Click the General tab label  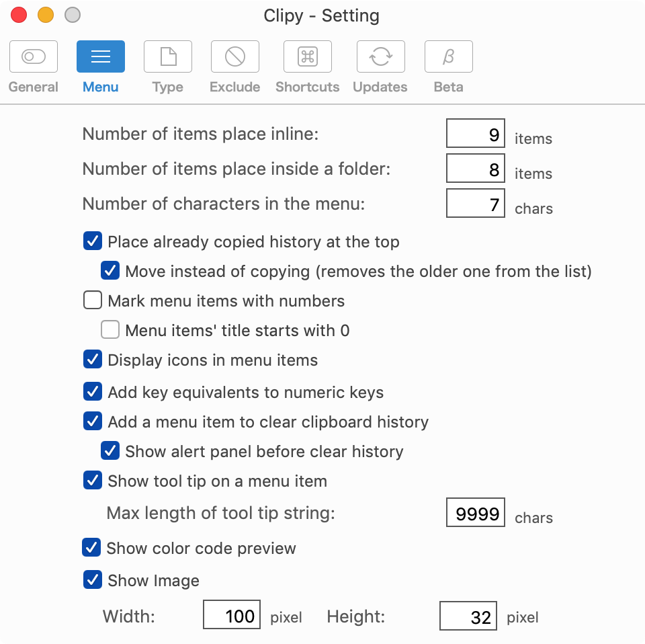point(33,87)
